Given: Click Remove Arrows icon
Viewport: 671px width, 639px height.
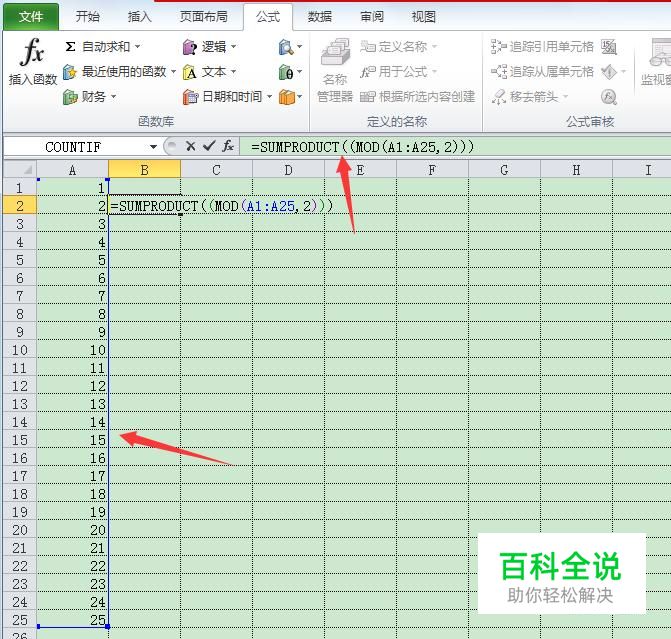Looking at the screenshot, I should click(499, 97).
